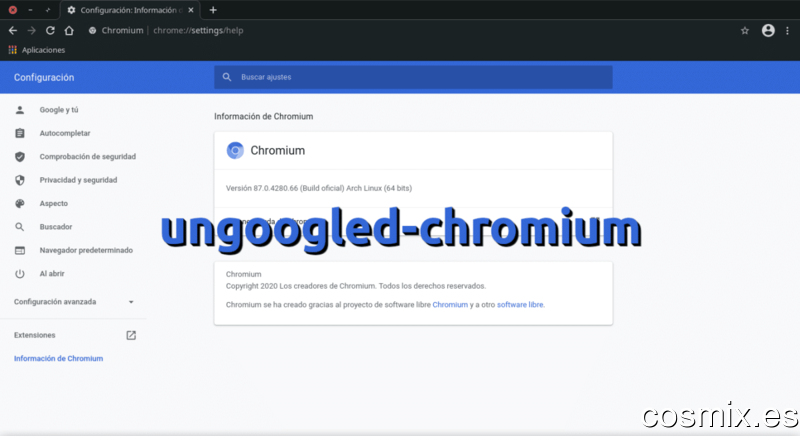Click in the Buscar ajustes search field
Viewport: 800px width, 436px height.
(413, 77)
